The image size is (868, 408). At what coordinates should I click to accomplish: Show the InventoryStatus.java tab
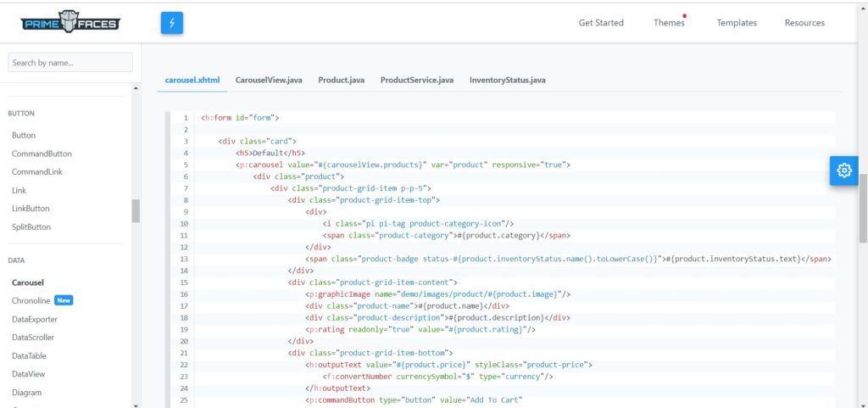[x=507, y=80]
